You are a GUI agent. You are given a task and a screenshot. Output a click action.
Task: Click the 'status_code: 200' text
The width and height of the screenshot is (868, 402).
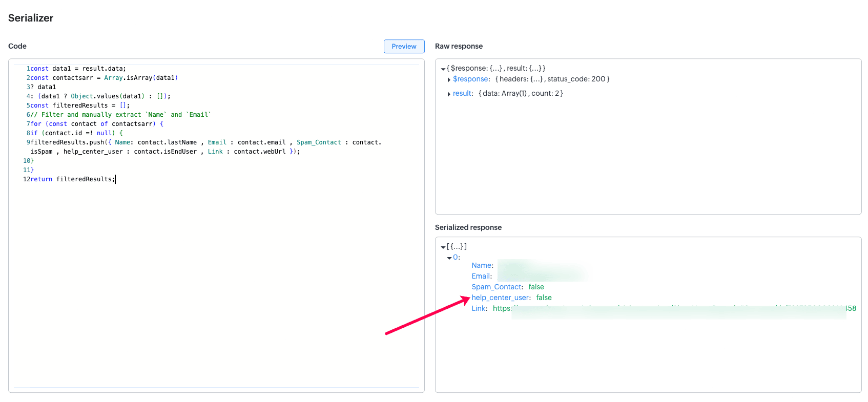[x=576, y=79]
